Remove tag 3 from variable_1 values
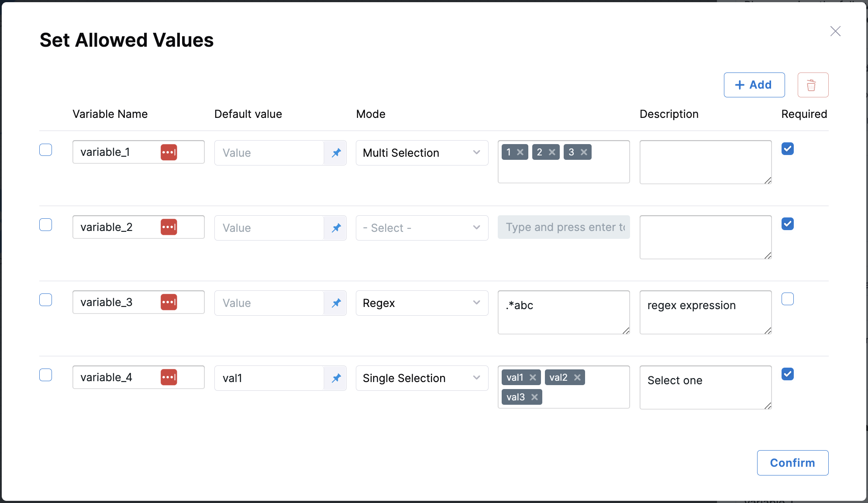Viewport: 868px width, 503px height. click(584, 152)
